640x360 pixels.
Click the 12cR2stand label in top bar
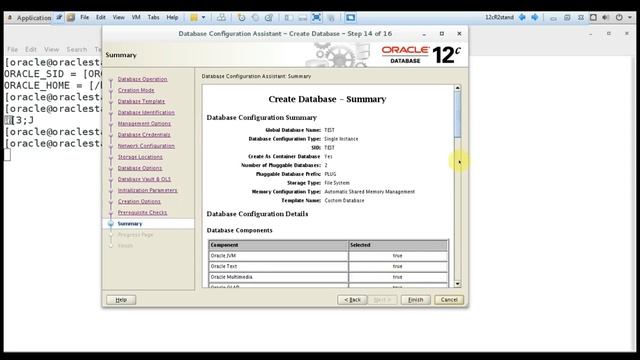(x=499, y=18)
